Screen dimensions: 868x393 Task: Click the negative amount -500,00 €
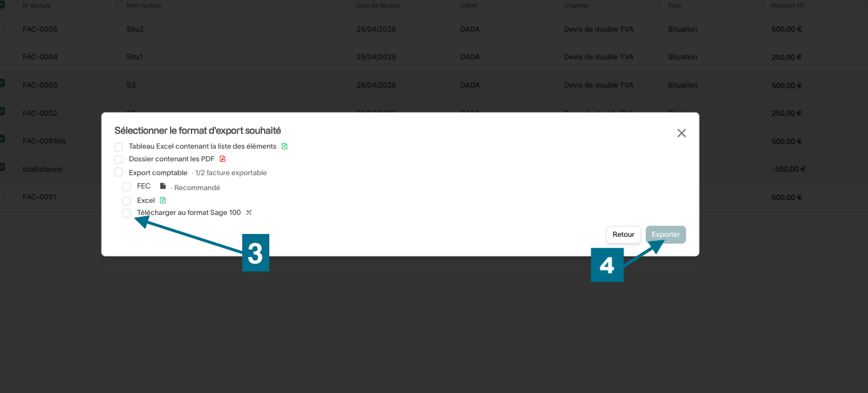pos(788,169)
